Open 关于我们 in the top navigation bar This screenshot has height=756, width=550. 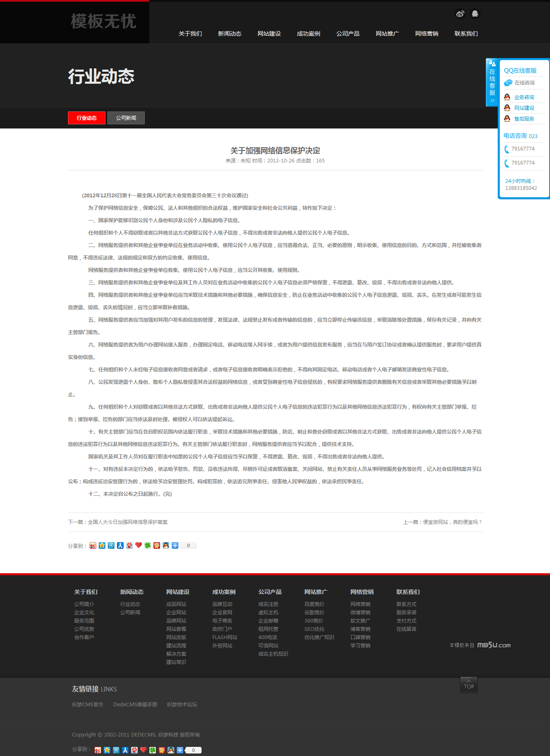tap(190, 34)
